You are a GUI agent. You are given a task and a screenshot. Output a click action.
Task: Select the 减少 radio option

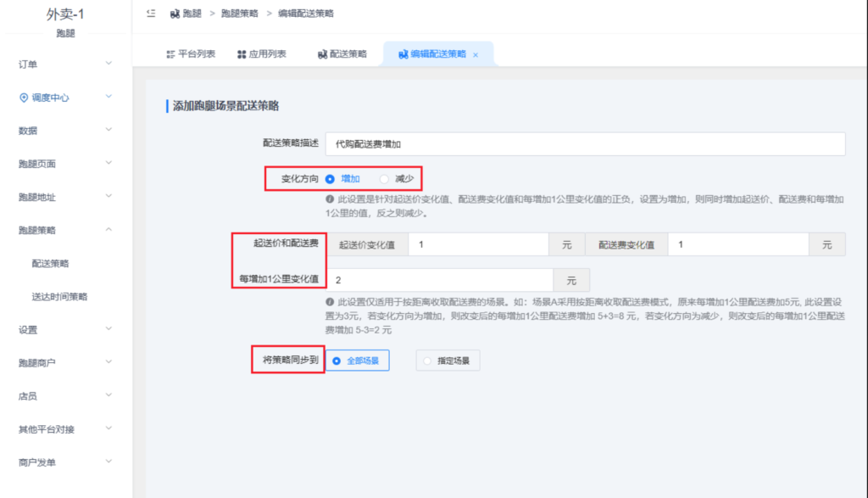(x=383, y=178)
